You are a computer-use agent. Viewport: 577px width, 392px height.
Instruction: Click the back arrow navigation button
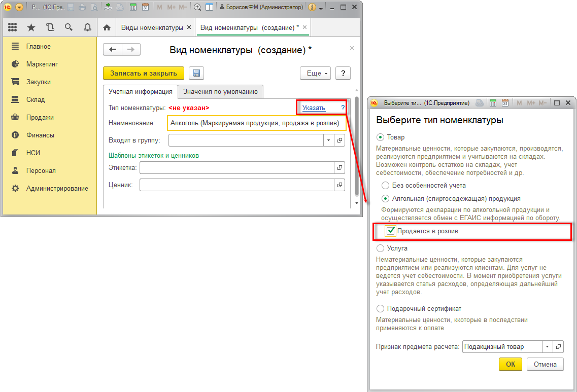[x=113, y=50]
